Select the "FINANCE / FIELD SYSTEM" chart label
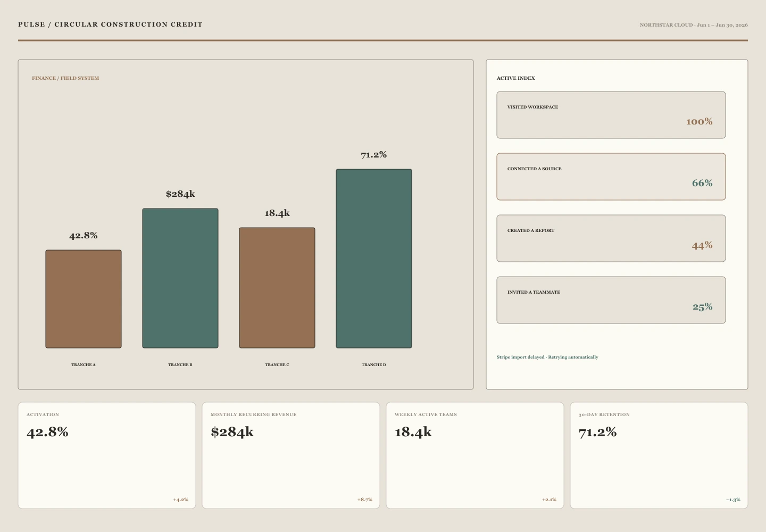 point(65,78)
